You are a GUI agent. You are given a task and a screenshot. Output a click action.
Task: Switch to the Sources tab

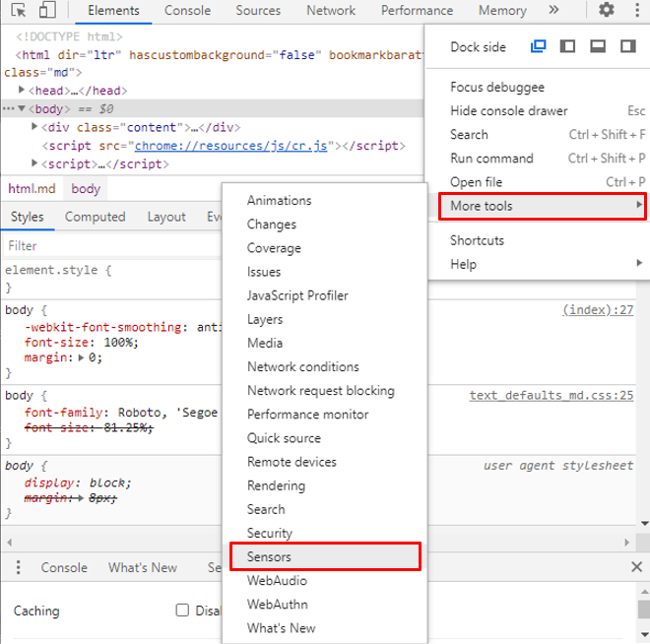pos(258,11)
